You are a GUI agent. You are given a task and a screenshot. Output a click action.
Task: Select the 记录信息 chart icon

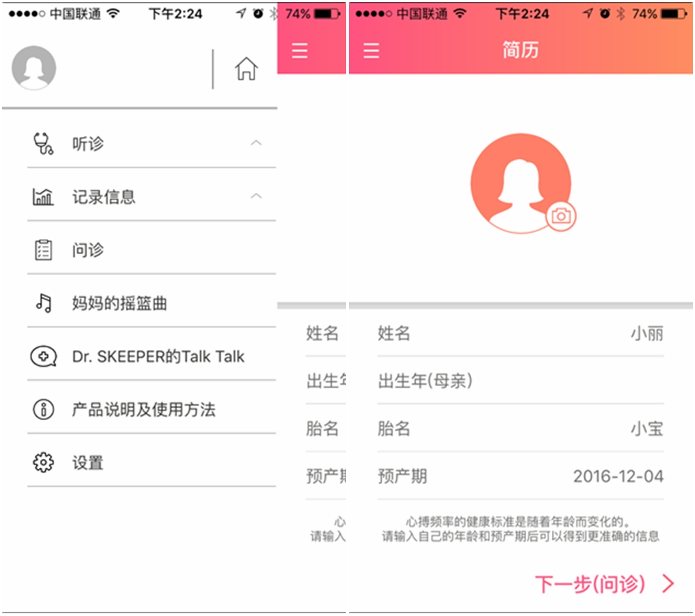click(x=43, y=197)
